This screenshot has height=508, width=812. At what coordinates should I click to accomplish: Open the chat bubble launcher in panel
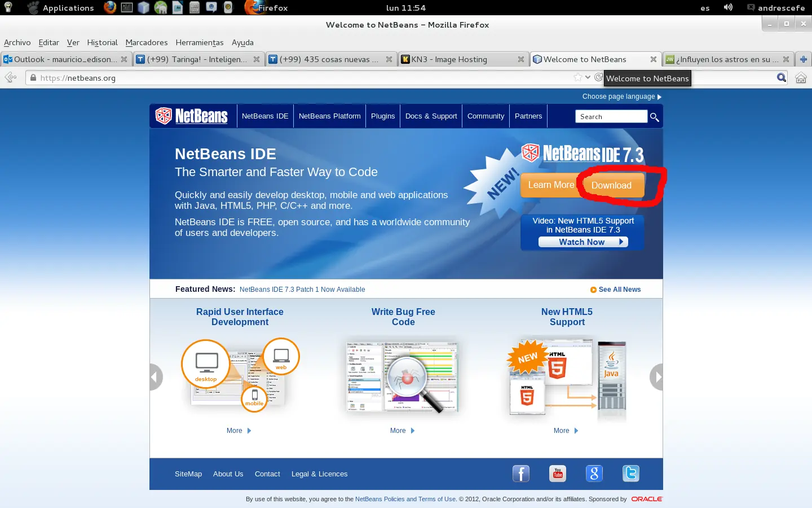pyautogui.click(x=211, y=7)
